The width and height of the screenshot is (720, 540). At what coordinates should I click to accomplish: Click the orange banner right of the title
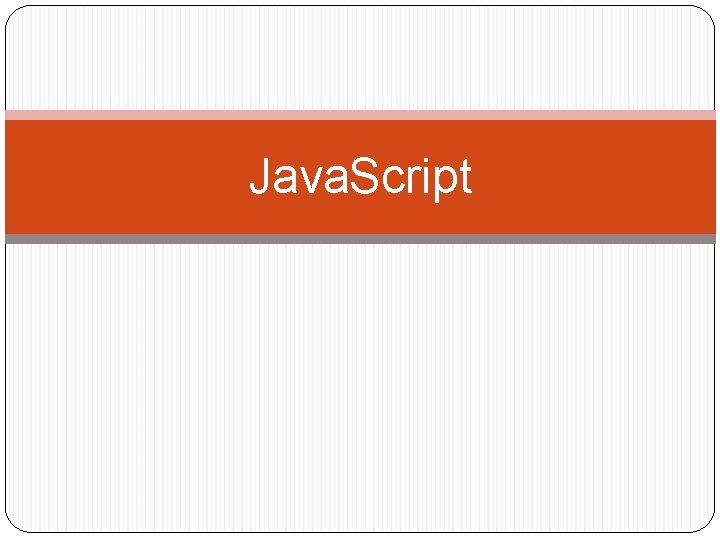[x=594, y=177]
